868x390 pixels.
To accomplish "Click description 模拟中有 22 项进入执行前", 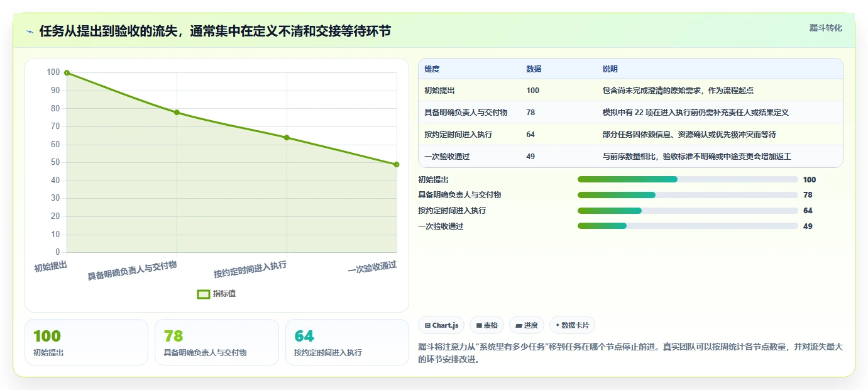I will pyautogui.click(x=695, y=113).
